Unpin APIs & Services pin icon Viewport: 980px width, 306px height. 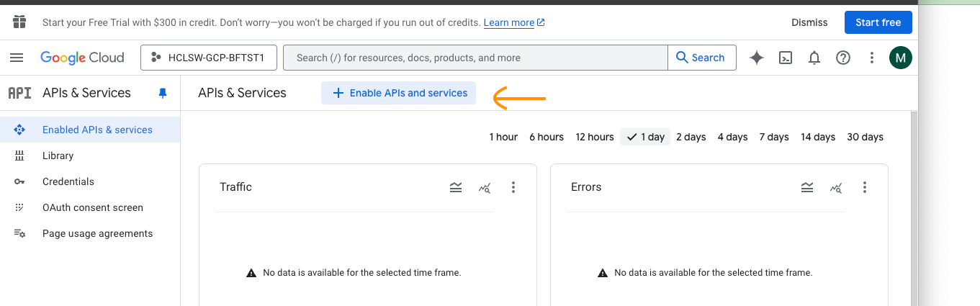click(163, 93)
